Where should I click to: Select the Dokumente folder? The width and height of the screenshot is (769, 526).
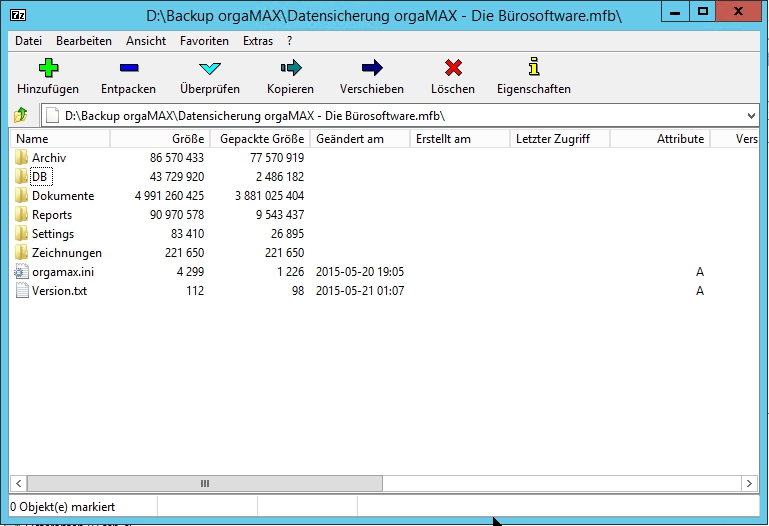point(62,196)
